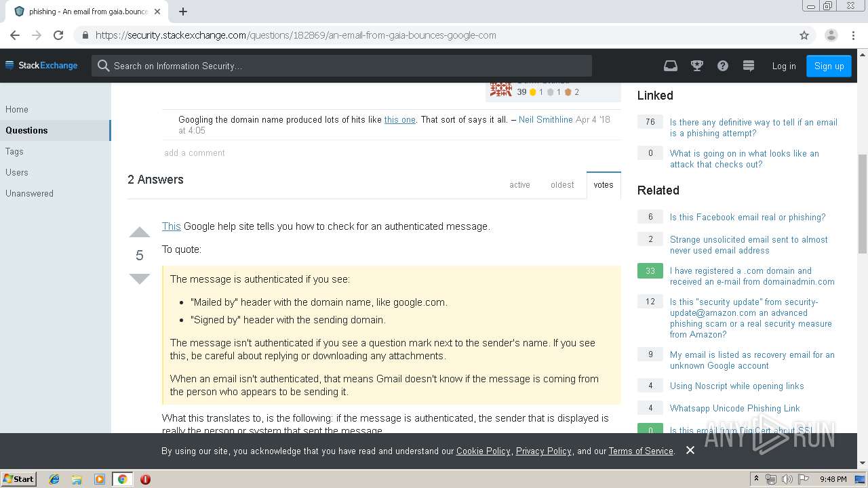The image size is (868, 488).
Task: Downvote the answer with score 5
Action: [139, 279]
